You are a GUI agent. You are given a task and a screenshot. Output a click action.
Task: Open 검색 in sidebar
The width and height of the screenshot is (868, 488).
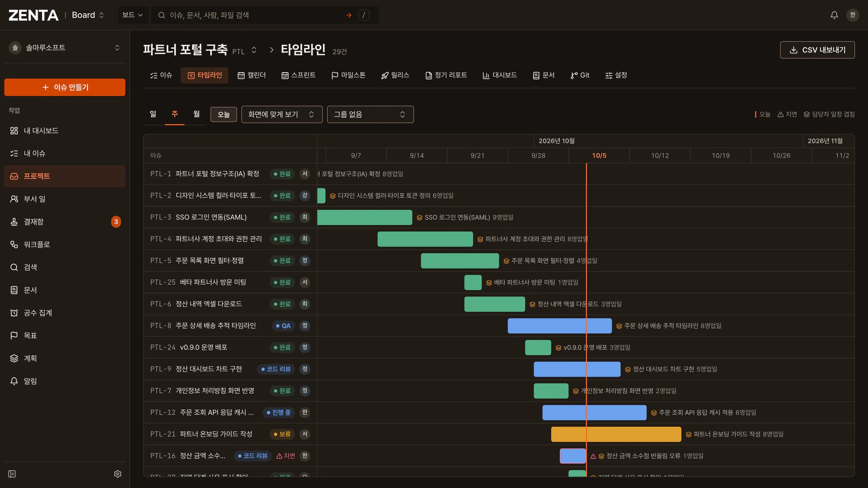coord(65,267)
